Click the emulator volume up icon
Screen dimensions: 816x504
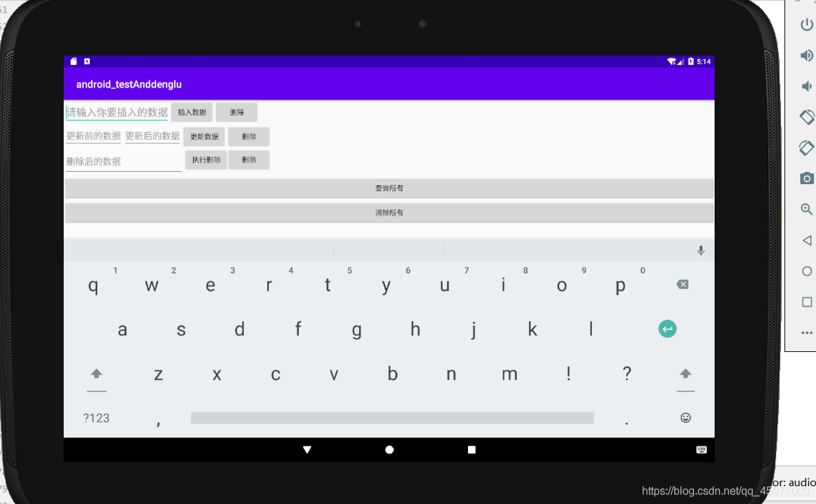pos(806,55)
